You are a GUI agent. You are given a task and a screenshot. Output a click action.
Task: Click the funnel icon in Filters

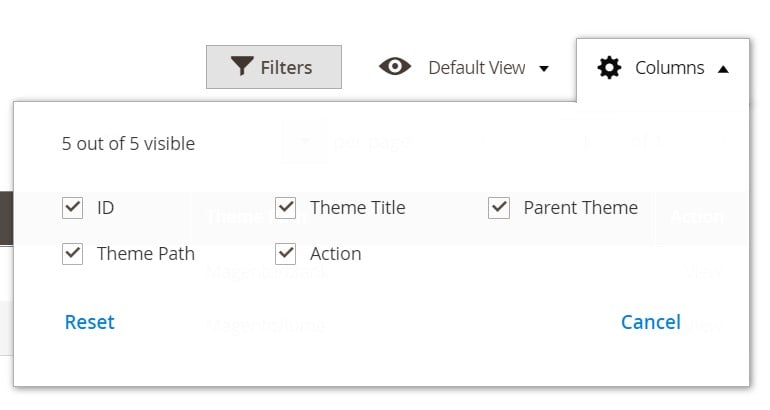(242, 66)
